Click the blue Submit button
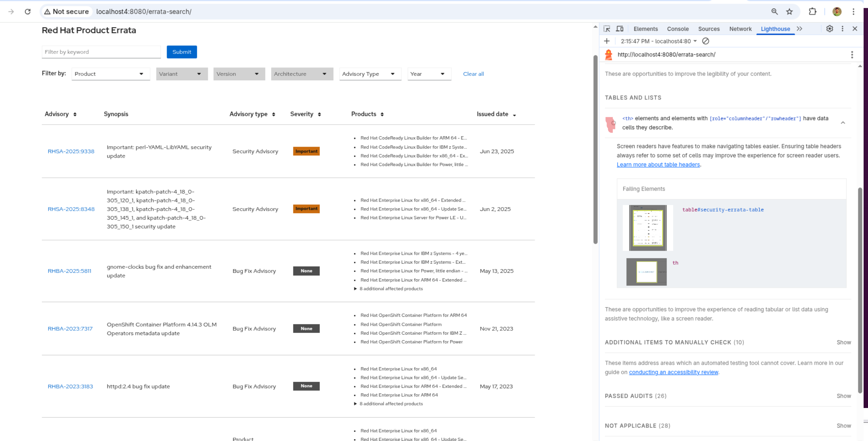This screenshot has width=868, height=441. click(182, 52)
